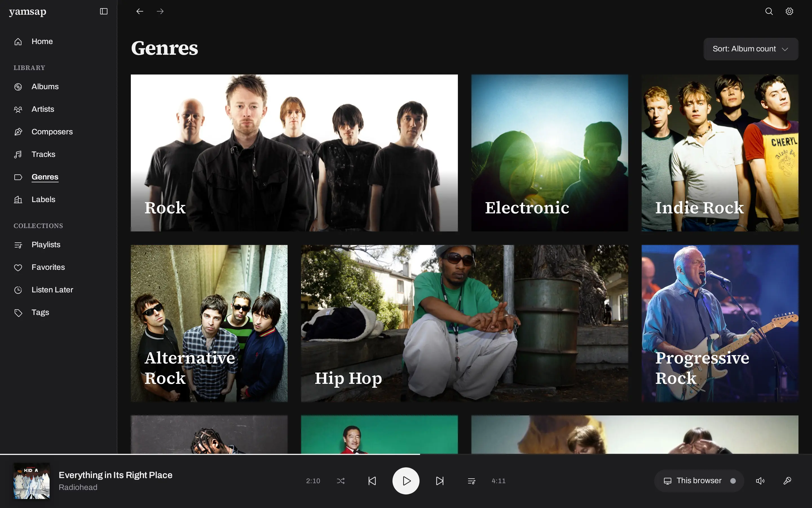Click the yamsap logo
Screen dimensions: 812x508
click(x=28, y=12)
